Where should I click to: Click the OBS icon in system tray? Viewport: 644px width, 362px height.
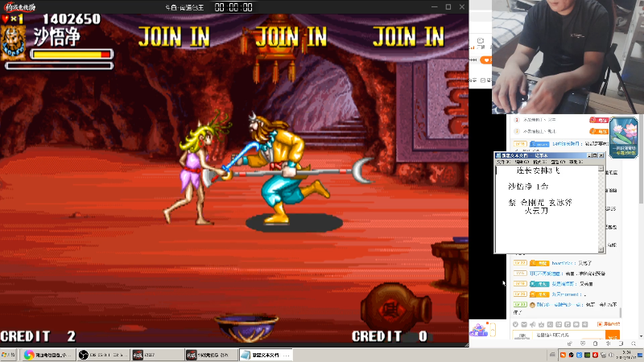pos(572,355)
